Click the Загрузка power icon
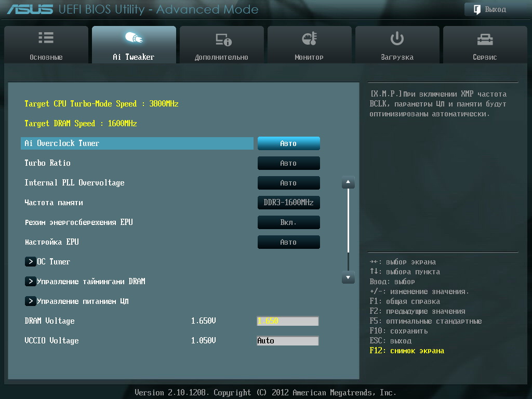The height and width of the screenshot is (399, 532). [x=397, y=38]
